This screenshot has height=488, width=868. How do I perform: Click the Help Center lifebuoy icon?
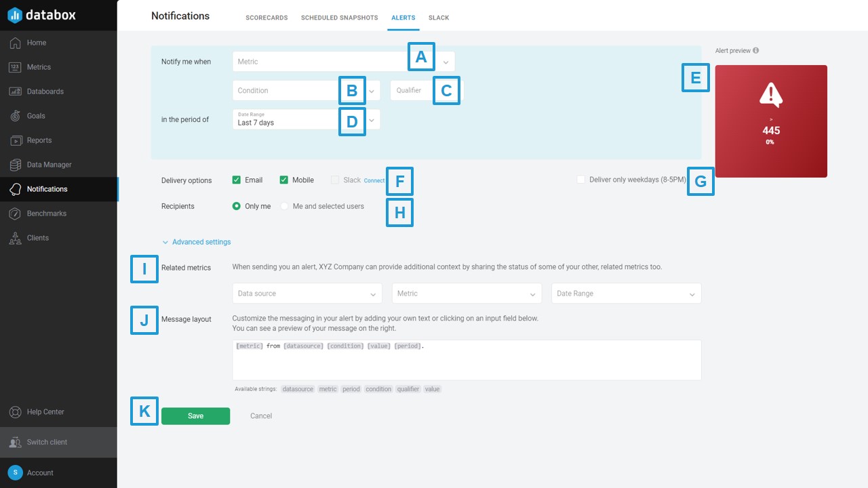[15, 412]
